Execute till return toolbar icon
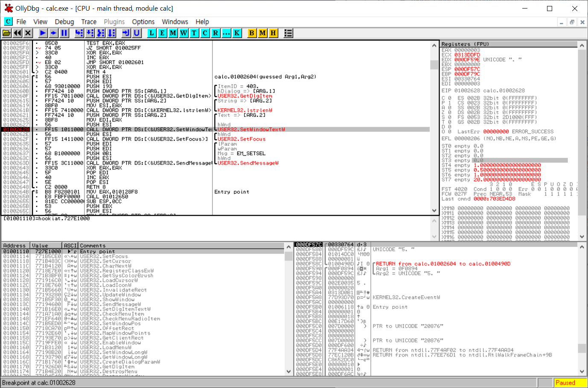The image size is (588, 388). 126,33
